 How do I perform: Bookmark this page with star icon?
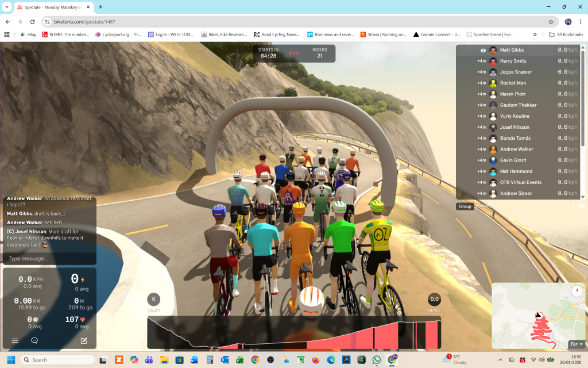551,21
